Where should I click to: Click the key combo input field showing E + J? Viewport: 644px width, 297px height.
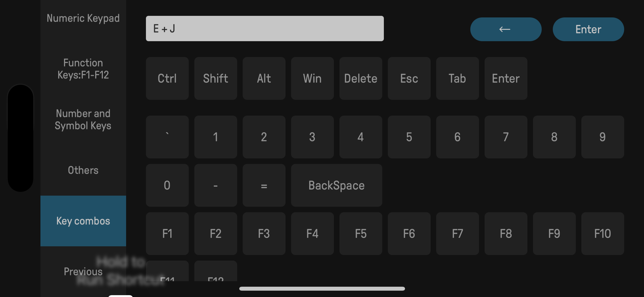tap(265, 29)
